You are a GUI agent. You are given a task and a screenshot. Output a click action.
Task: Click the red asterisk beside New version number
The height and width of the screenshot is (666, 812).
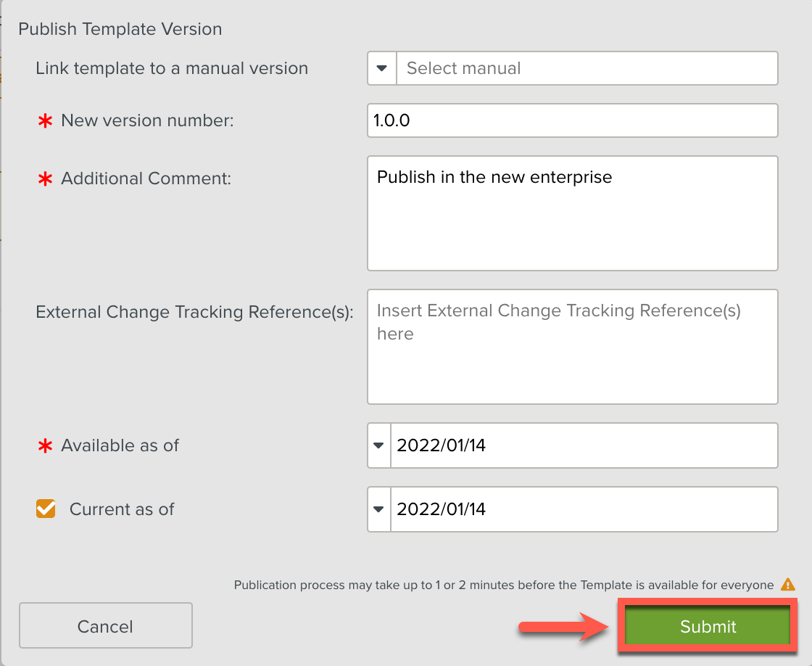click(x=45, y=121)
